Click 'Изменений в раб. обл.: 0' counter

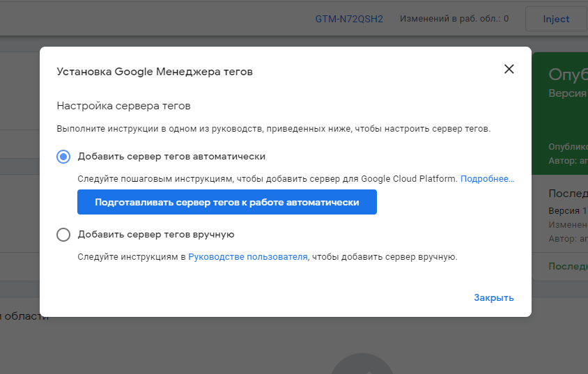pyautogui.click(x=454, y=19)
